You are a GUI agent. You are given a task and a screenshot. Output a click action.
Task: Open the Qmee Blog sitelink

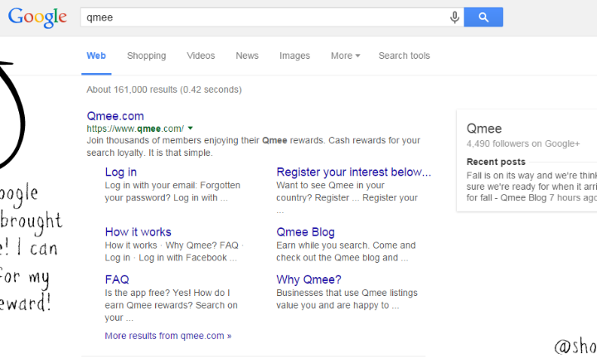(x=305, y=232)
